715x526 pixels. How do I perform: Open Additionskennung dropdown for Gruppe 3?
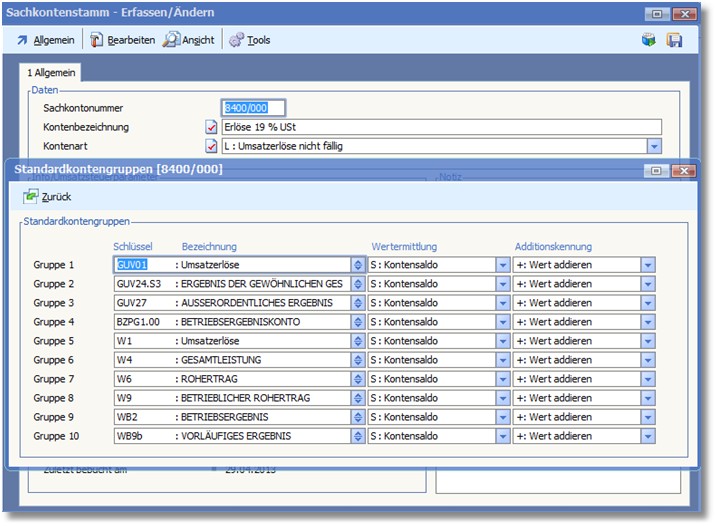click(x=648, y=303)
